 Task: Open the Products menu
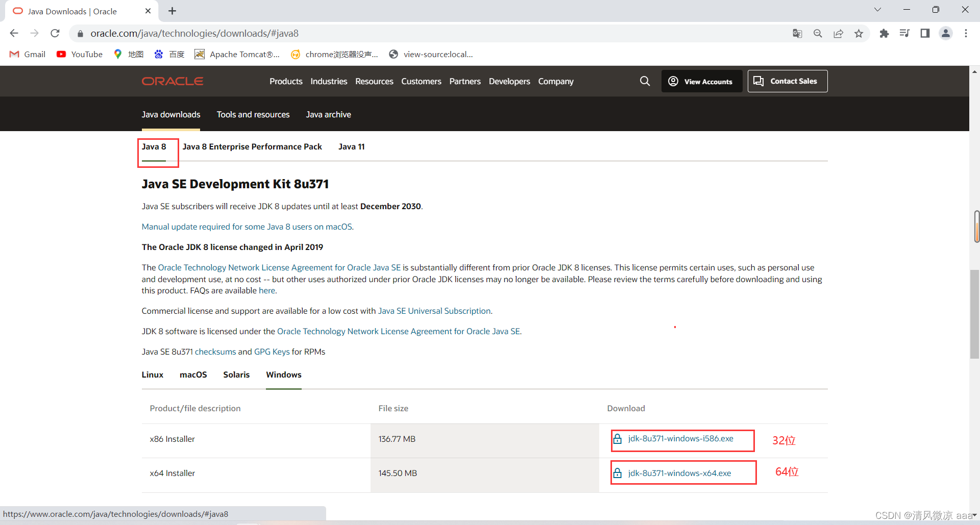286,81
